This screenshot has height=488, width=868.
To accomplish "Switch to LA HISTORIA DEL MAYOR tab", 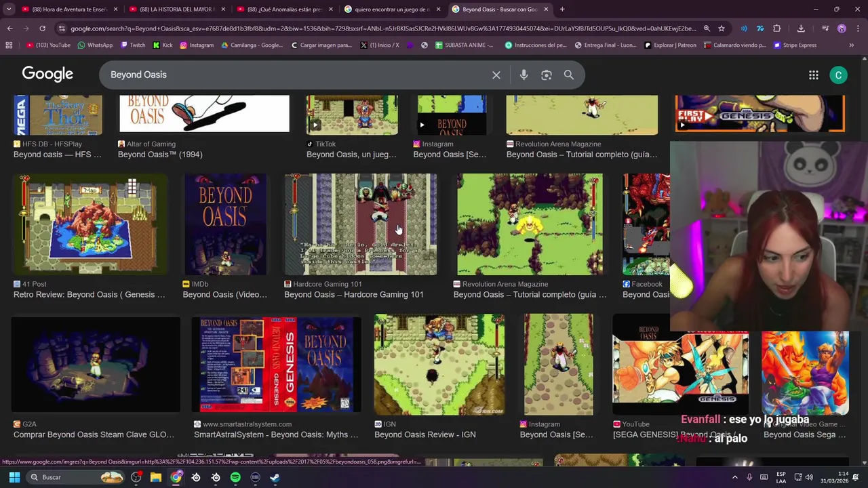I will click(x=176, y=9).
